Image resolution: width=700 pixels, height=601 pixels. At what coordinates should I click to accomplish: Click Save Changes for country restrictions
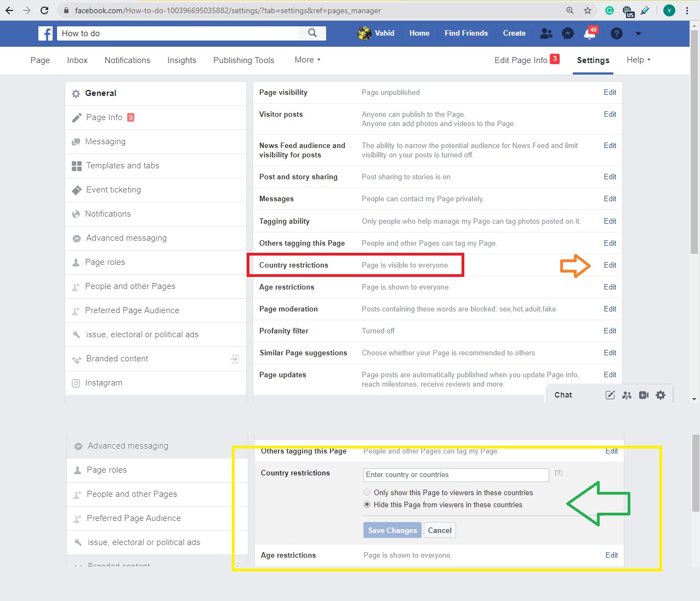(x=392, y=530)
